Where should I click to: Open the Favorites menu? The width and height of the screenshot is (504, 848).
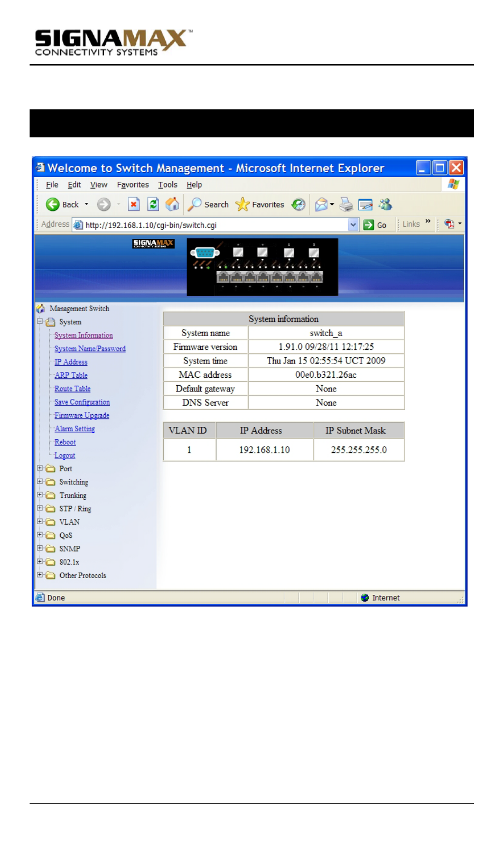(x=133, y=185)
